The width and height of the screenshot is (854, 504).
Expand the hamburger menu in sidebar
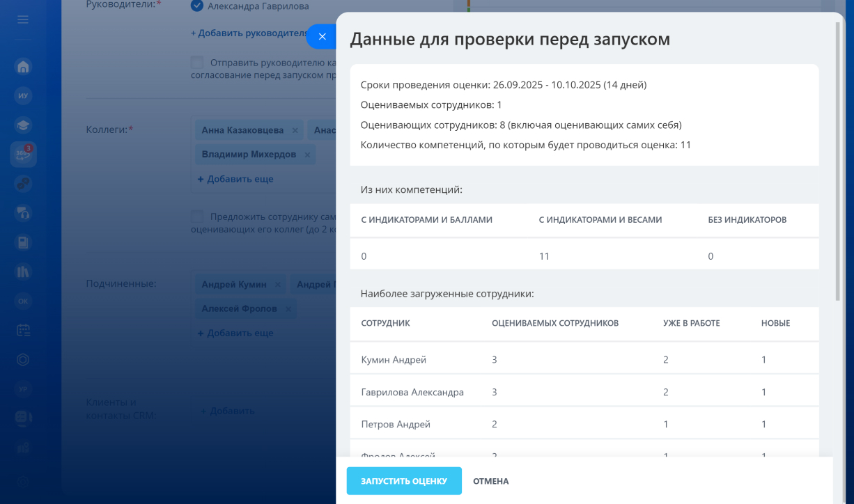[23, 19]
